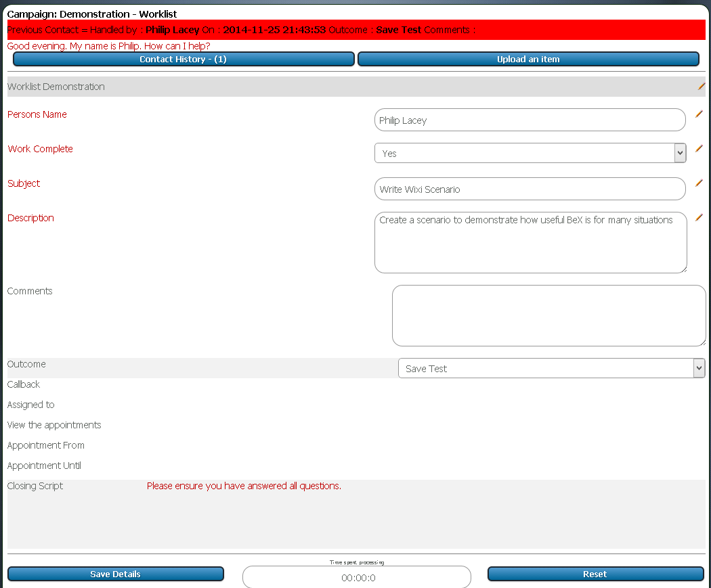The width and height of the screenshot is (711, 588).
Task: Click the pencil icon beside Subject field
Action: coord(699,183)
